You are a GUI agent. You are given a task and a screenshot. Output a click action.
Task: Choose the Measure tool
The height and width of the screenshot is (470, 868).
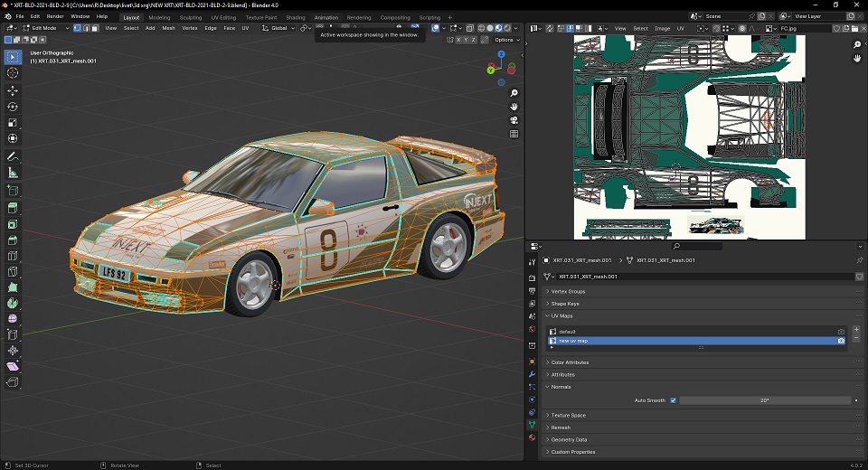click(x=13, y=172)
